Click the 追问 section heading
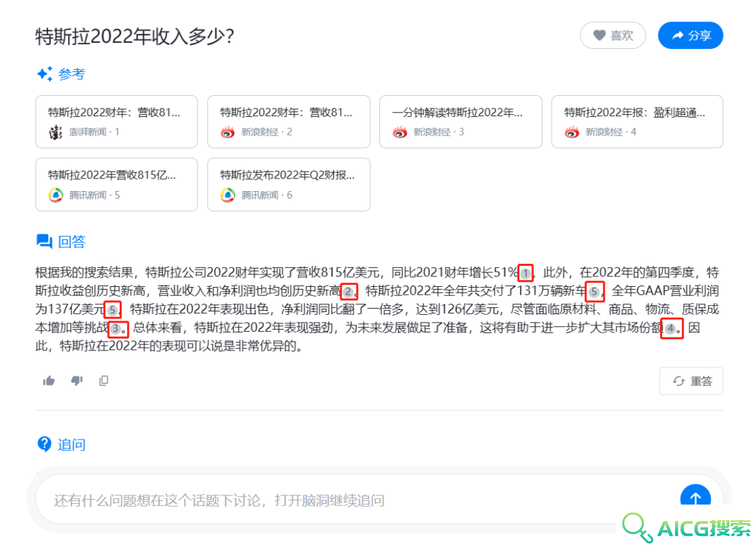 click(72, 444)
